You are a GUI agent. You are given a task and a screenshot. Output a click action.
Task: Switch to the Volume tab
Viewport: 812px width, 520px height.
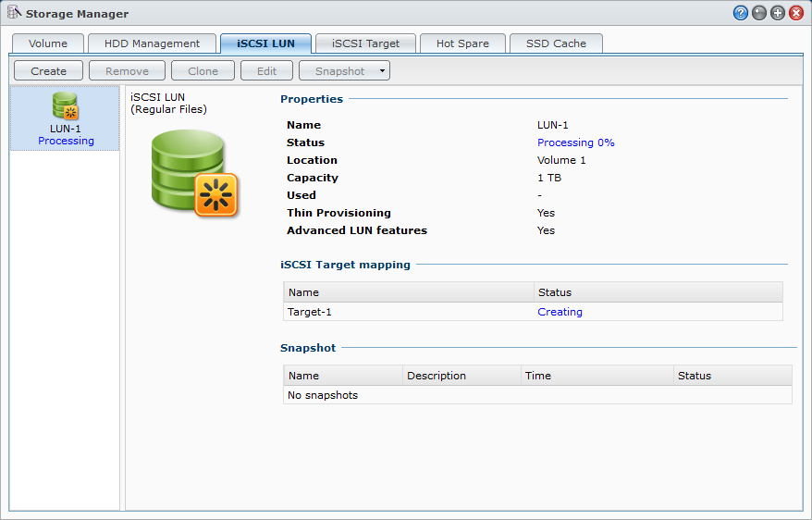tap(48, 43)
